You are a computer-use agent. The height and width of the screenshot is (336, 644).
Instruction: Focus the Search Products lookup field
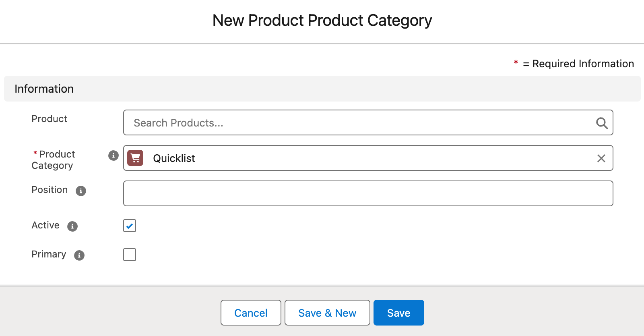pos(358,123)
